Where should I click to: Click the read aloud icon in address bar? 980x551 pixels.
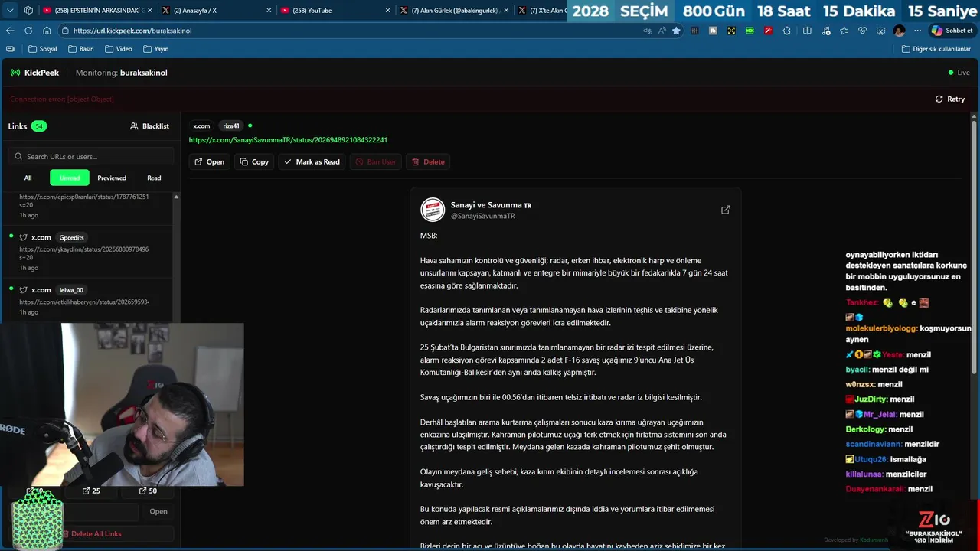[661, 31]
